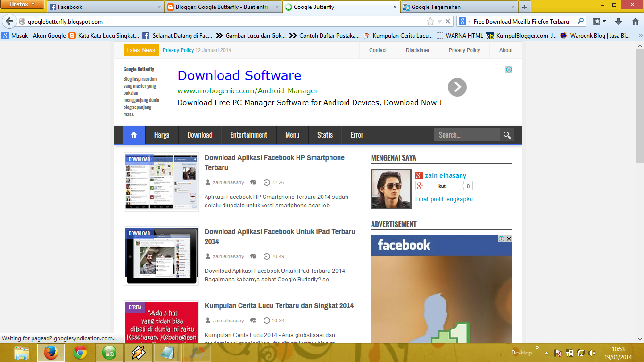Open the bookmarks button dropdown arrow
This screenshot has width=644, height=362.
(x=604, y=21)
